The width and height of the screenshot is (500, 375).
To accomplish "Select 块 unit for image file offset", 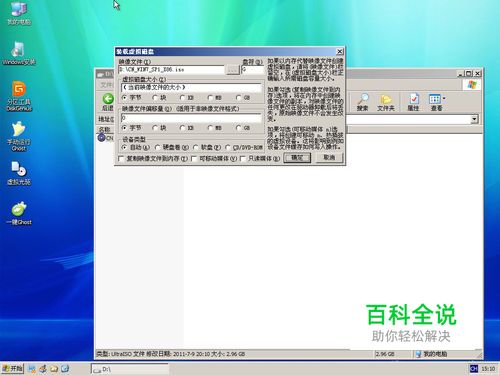I will click(x=155, y=128).
